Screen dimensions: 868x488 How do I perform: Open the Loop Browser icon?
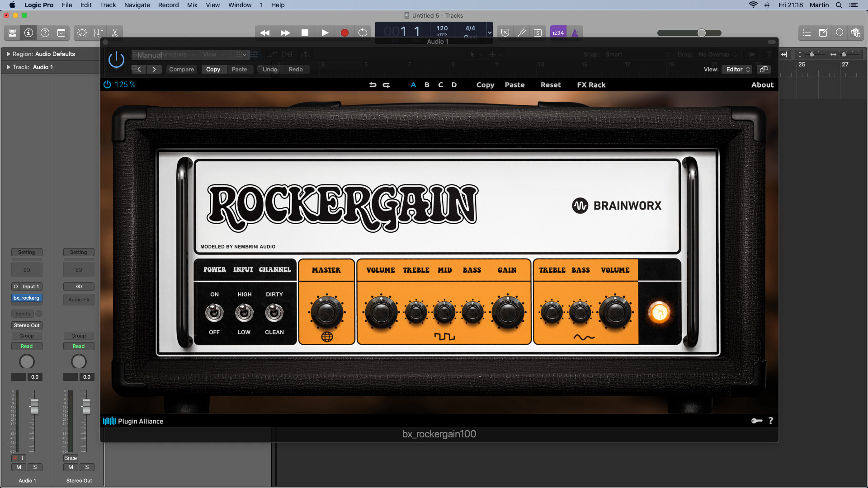pos(839,33)
